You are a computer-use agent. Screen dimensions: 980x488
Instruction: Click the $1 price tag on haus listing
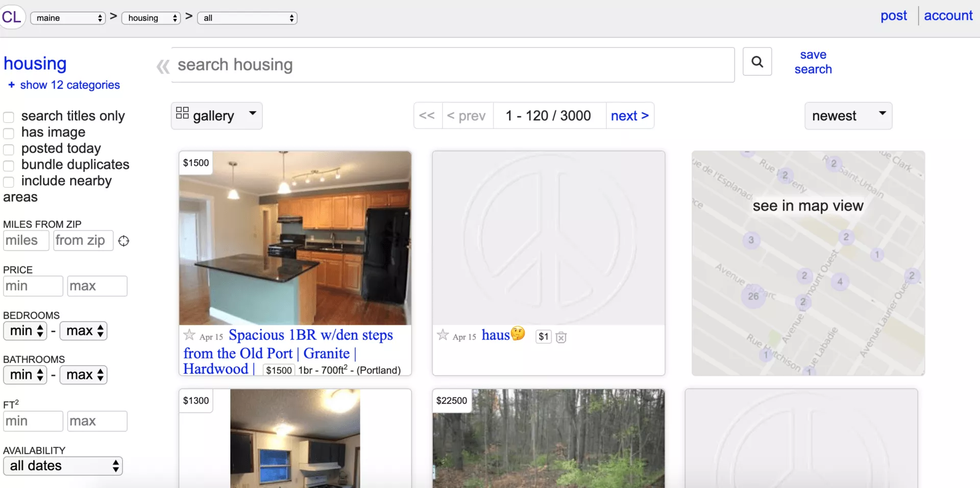(x=544, y=337)
